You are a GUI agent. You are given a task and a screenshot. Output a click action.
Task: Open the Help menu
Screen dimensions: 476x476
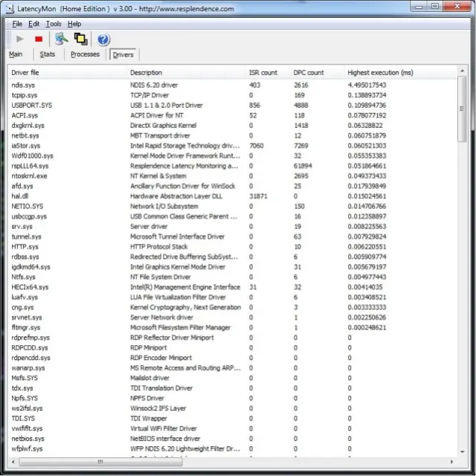[x=74, y=24]
